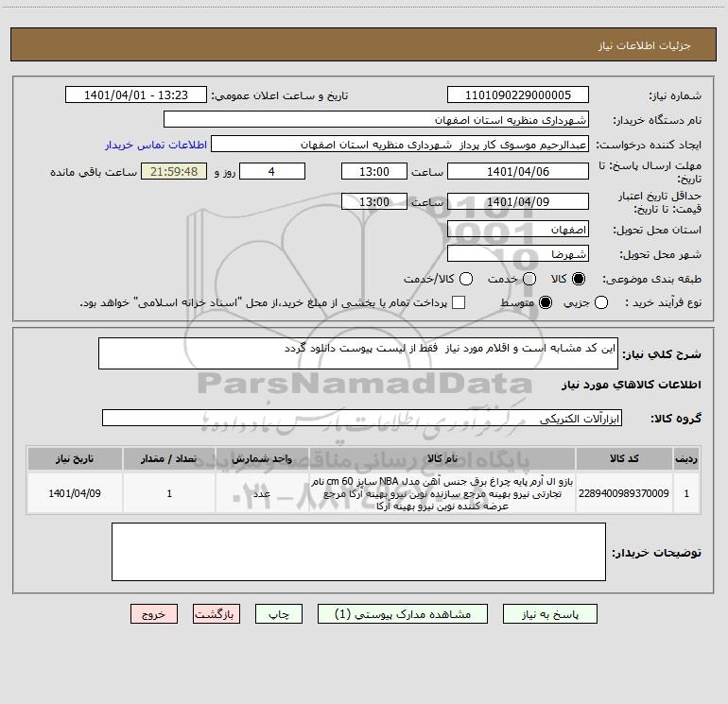Screen dimensions: 728x704
Task: Click the request creator name field
Action: [400, 145]
